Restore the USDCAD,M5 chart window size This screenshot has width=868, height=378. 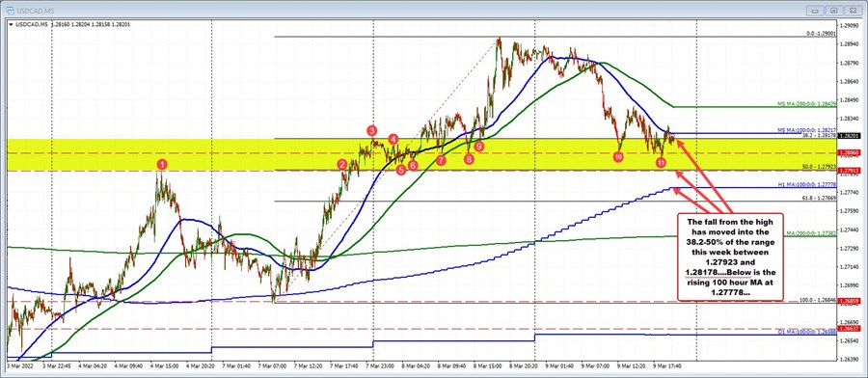834,10
